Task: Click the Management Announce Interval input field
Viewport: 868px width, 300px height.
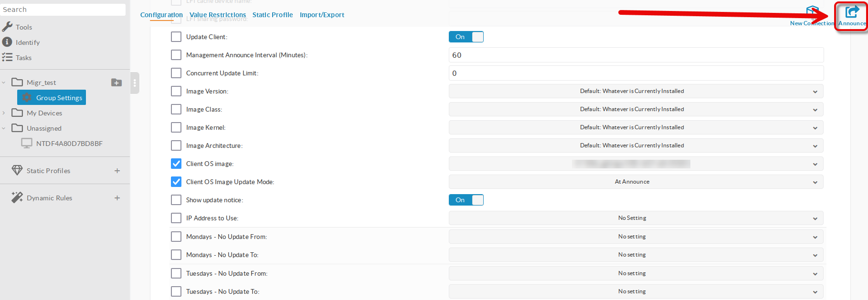Action: 635,55
